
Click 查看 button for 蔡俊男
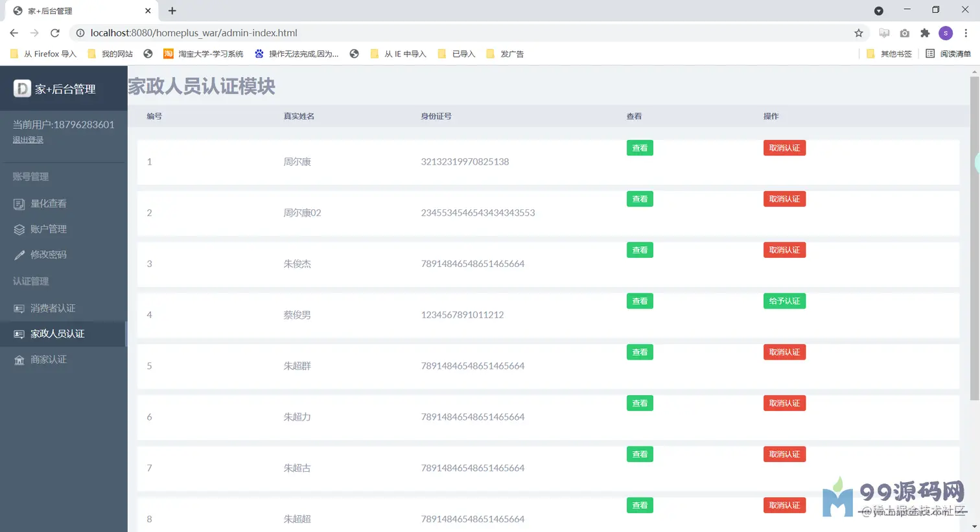(x=640, y=301)
